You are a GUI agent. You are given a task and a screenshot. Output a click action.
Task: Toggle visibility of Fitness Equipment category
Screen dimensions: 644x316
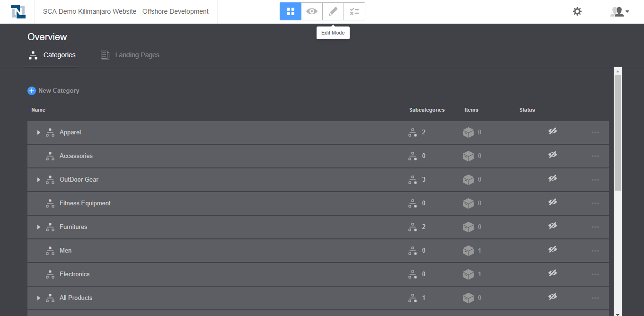(x=552, y=202)
